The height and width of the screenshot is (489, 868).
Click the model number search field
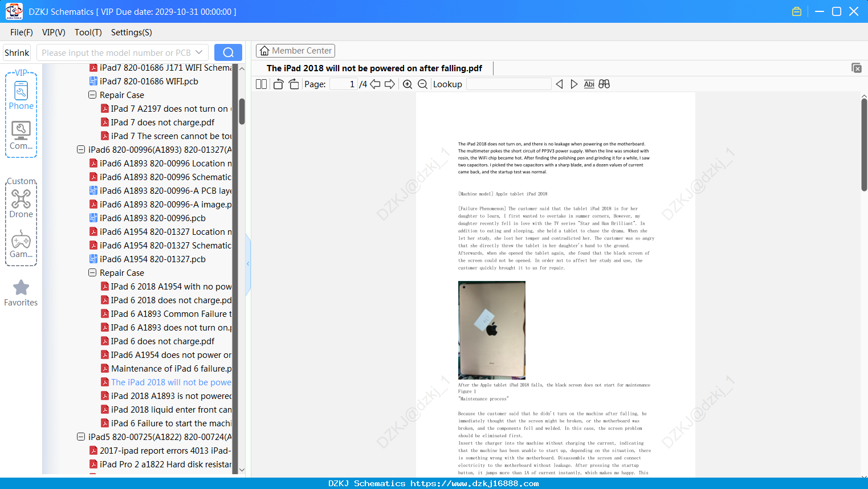[116, 52]
